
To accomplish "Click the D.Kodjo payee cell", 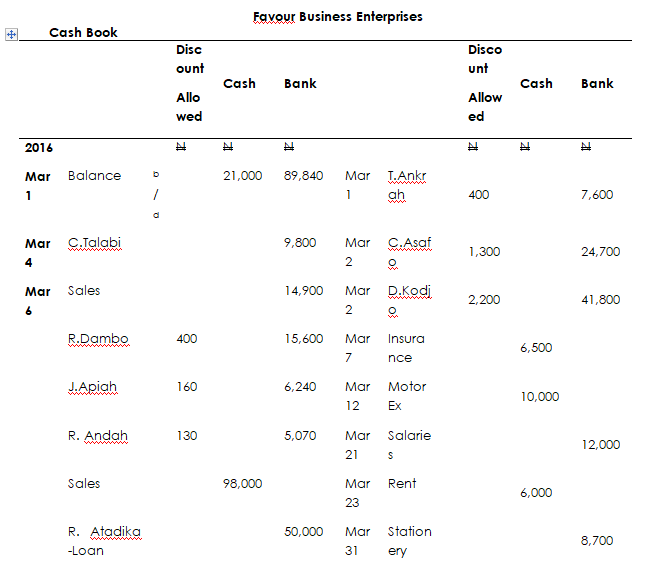I will (408, 300).
